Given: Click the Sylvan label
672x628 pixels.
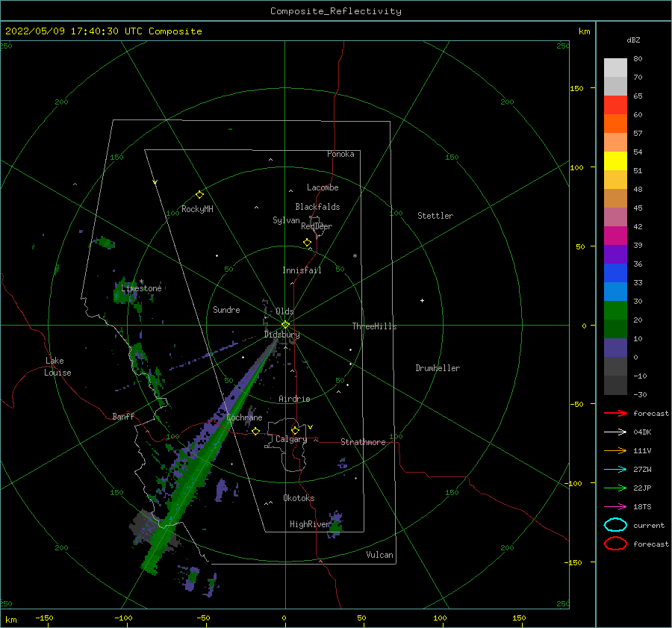Looking at the screenshot, I should pos(286,220).
